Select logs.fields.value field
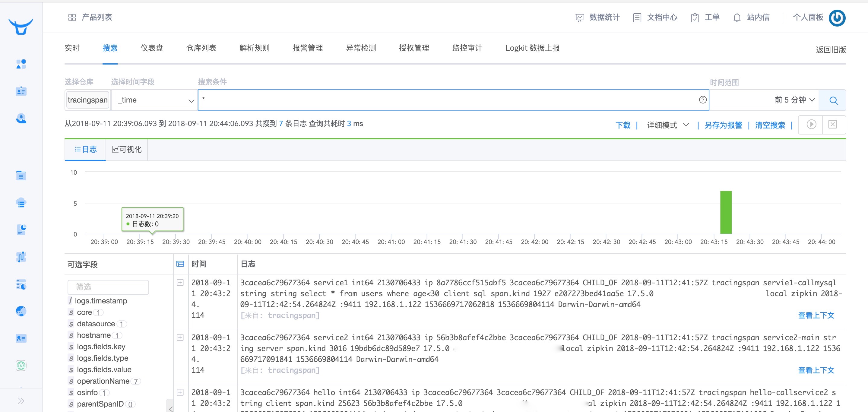 (x=104, y=369)
